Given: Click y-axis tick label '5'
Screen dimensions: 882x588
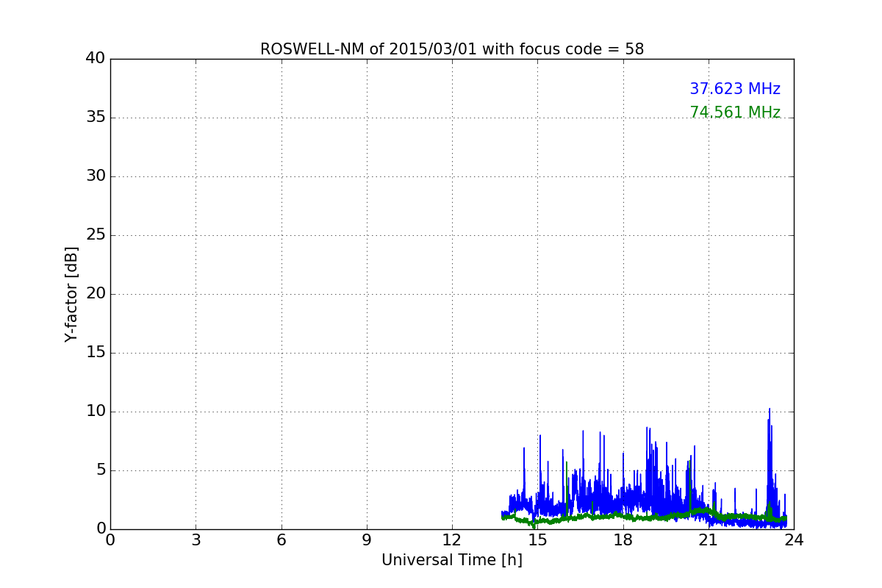Looking at the screenshot, I should click(x=101, y=470).
